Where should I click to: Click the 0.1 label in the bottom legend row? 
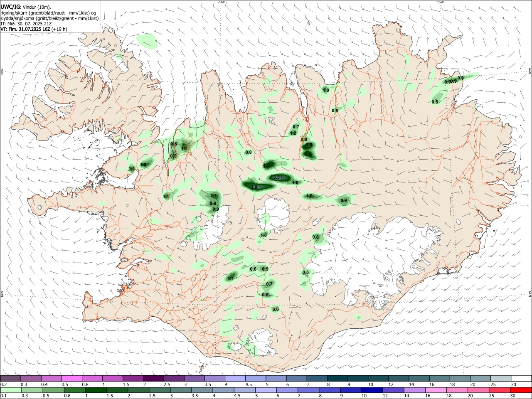(4, 396)
